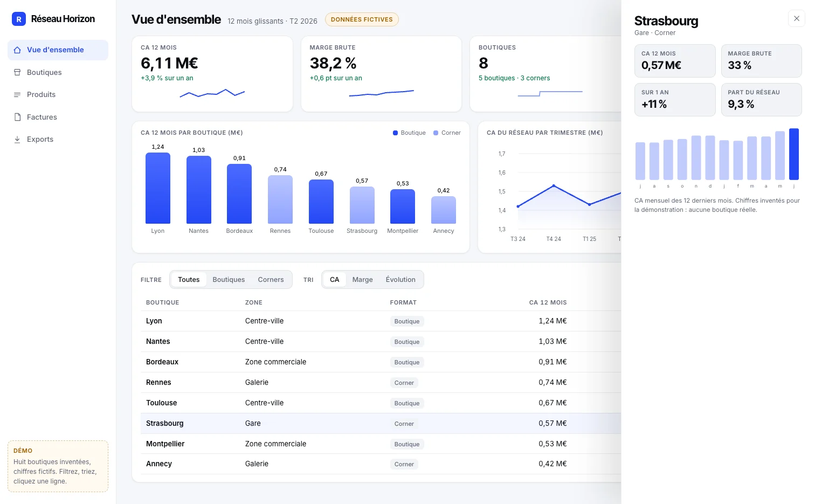Click the Toulouse bar in the bar chart
This screenshot has height=504, width=815.
click(321, 202)
